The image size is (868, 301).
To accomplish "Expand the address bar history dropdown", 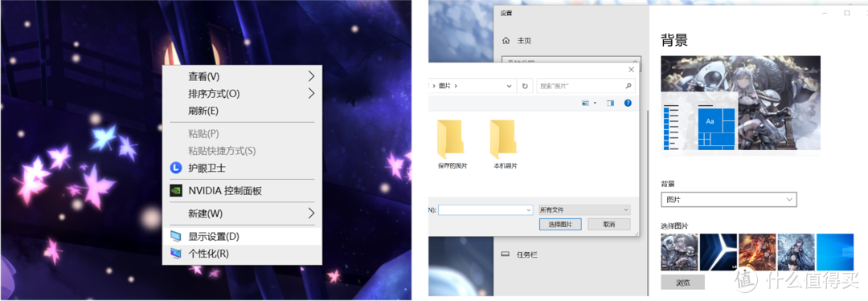I will pyautogui.click(x=510, y=86).
